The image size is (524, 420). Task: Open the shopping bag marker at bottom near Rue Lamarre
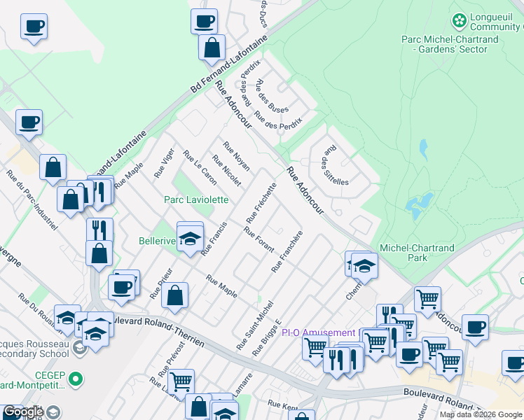[x=198, y=408]
